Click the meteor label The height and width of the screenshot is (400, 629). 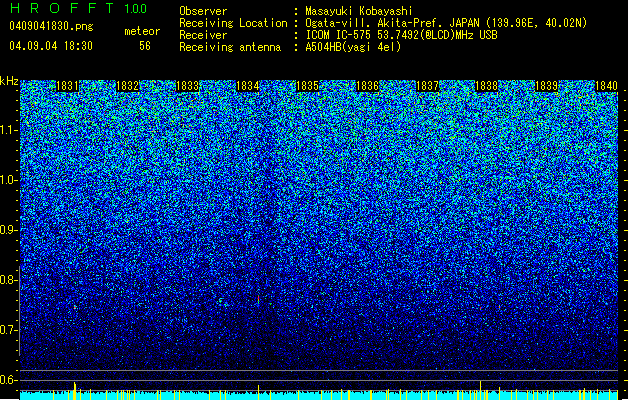tap(142, 31)
